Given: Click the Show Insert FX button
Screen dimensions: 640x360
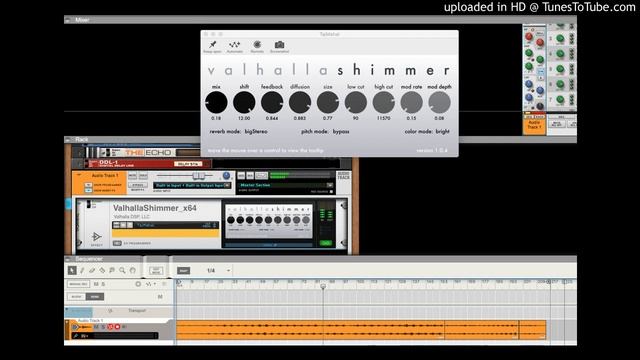Looking at the screenshot, I should (x=88, y=190).
